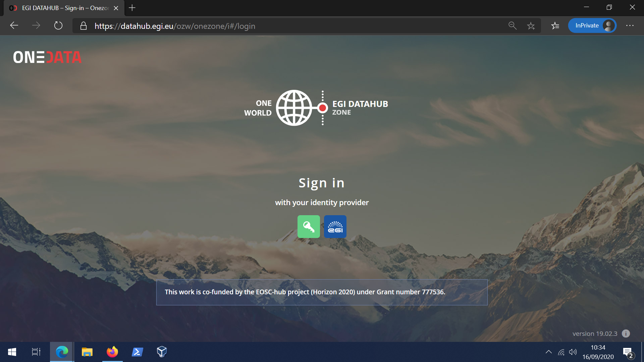Viewport: 644px width, 362px height.
Task: Sign in with EGI identity provider
Action: 335,227
